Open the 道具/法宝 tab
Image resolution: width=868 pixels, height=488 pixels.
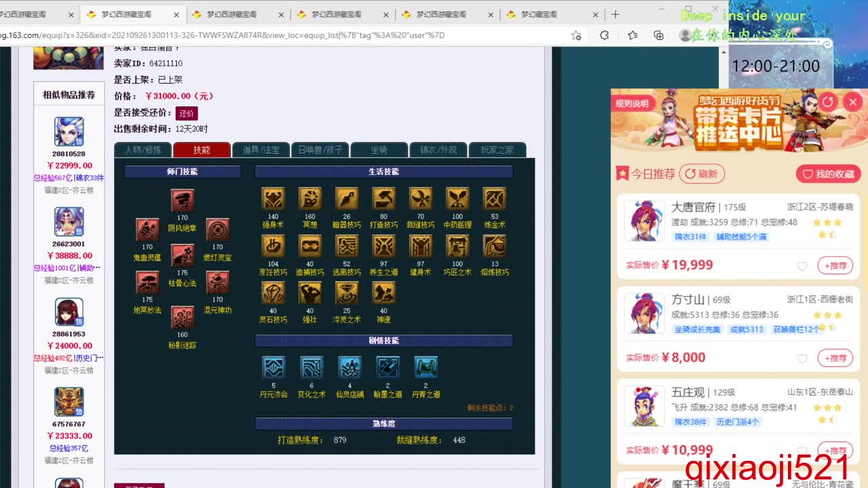tap(260, 150)
